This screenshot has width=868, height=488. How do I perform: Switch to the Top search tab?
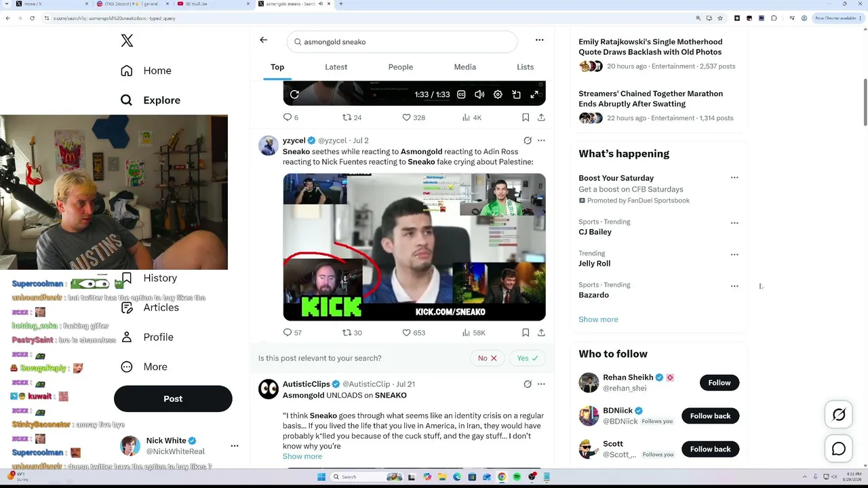coord(277,67)
